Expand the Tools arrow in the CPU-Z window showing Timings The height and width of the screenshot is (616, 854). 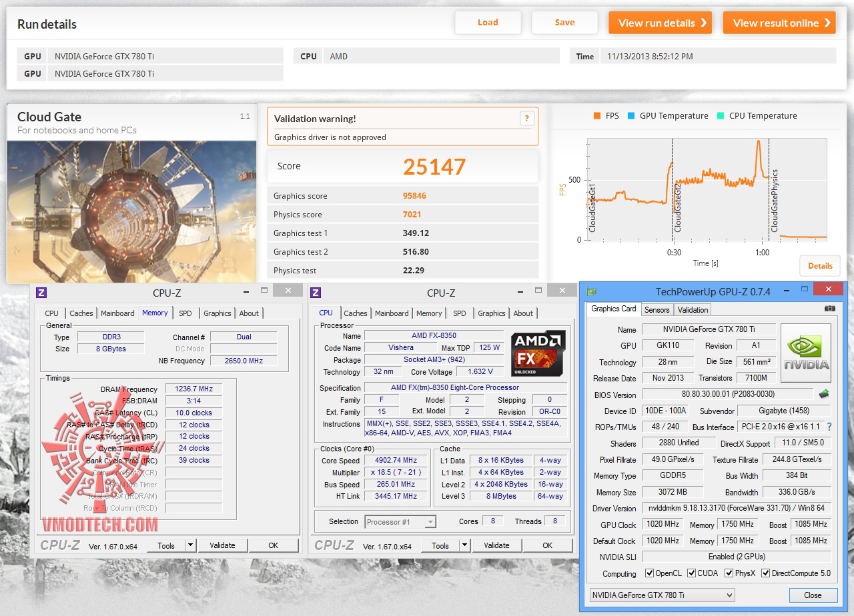click(190, 545)
